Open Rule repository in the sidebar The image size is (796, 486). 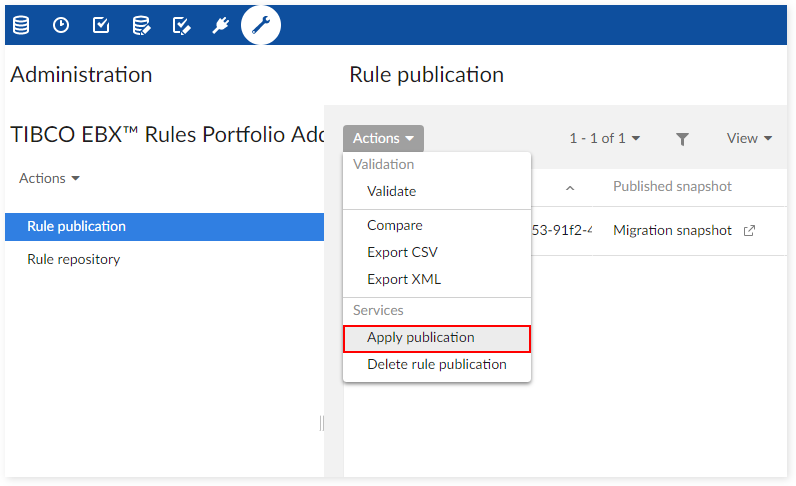click(x=74, y=259)
